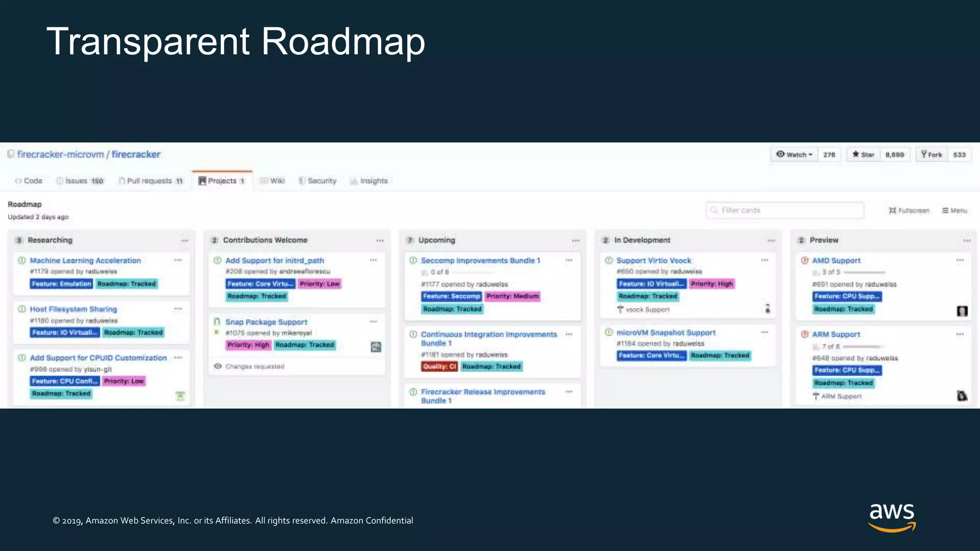
Task: Click the Feature: Emulation label
Action: 61,284
